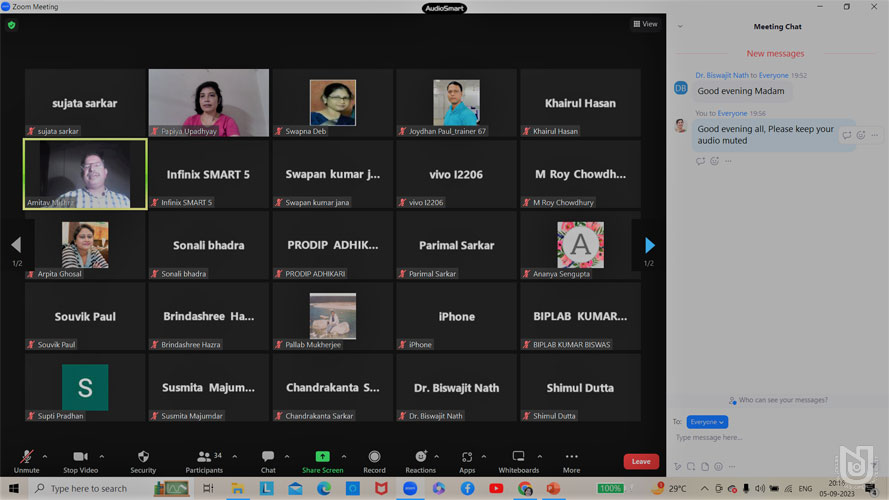Click the green encryption shield icon
The height and width of the screenshot is (500, 889).
(11, 25)
